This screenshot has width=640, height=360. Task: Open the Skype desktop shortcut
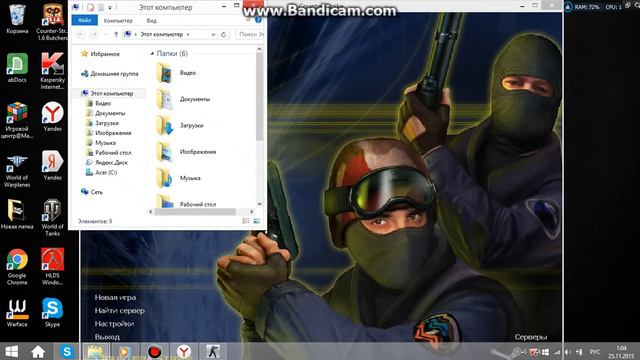coord(53,313)
